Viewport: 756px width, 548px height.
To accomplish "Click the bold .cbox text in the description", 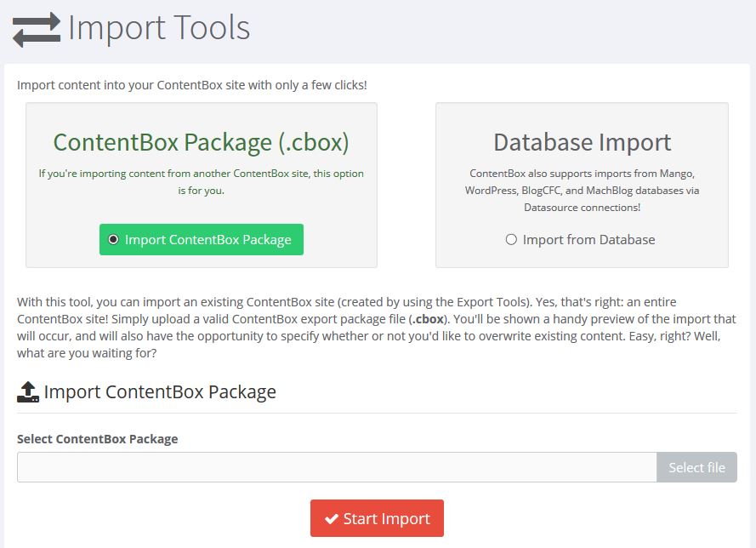I will (425, 319).
